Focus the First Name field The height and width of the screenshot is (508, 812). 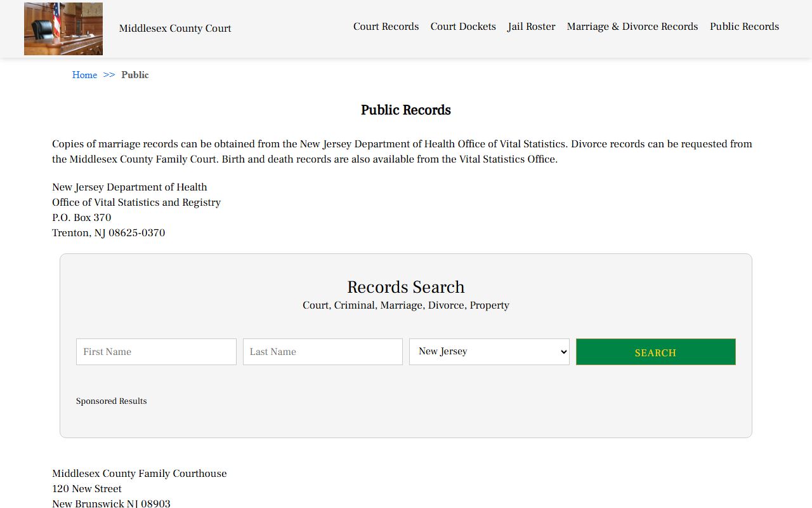tap(156, 352)
